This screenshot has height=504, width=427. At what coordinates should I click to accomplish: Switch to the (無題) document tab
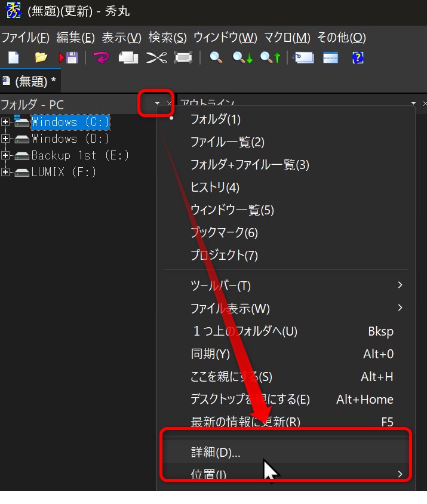click(x=30, y=81)
